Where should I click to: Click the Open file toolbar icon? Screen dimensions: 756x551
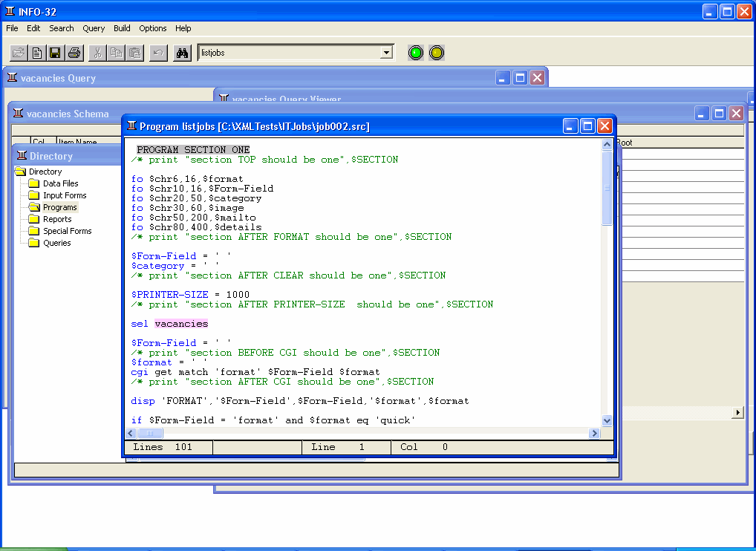pos(19,53)
